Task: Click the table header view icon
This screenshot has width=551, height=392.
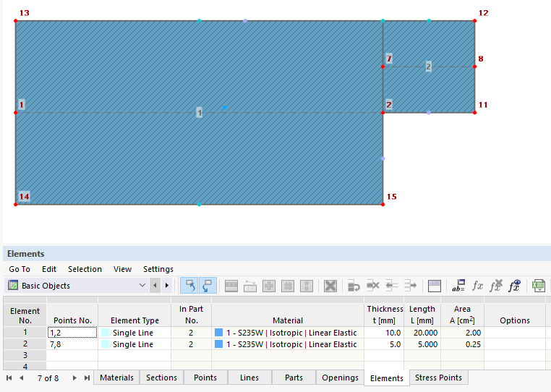Action: coord(435,286)
